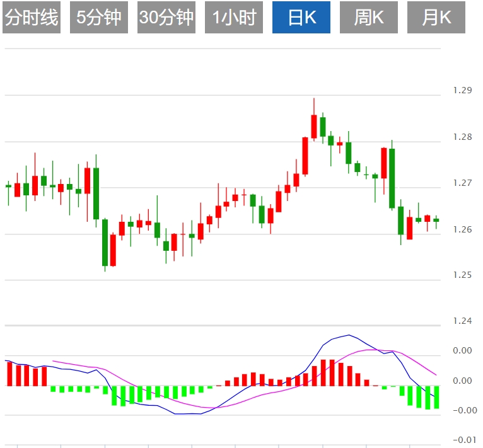Click the tallest red candle near the 1.29 peak
Screen dimensions: 483x448
click(x=314, y=126)
